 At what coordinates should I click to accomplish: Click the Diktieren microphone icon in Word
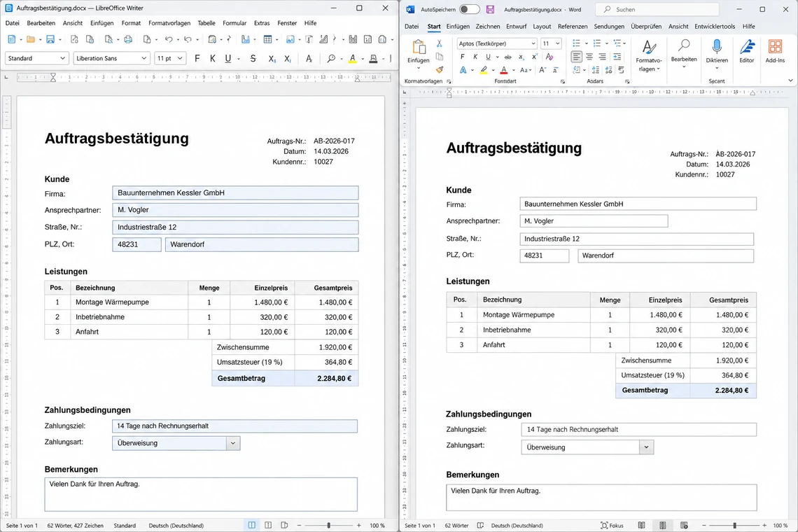click(x=717, y=47)
